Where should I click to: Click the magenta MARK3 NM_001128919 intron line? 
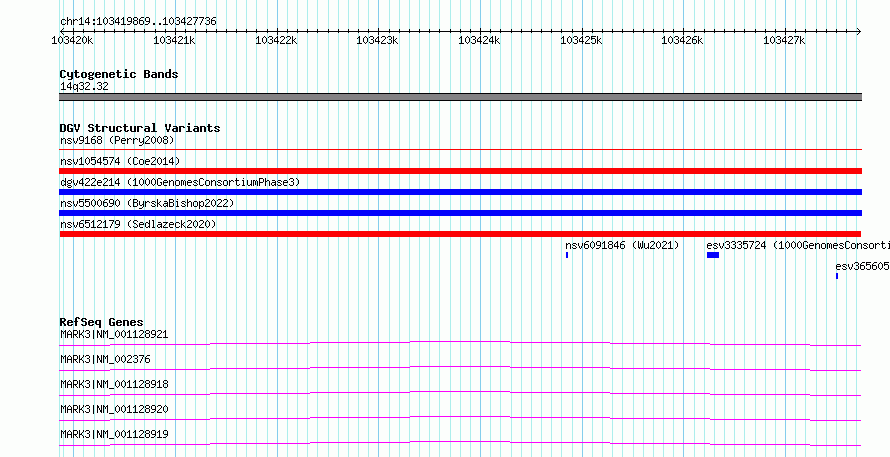coord(460,443)
